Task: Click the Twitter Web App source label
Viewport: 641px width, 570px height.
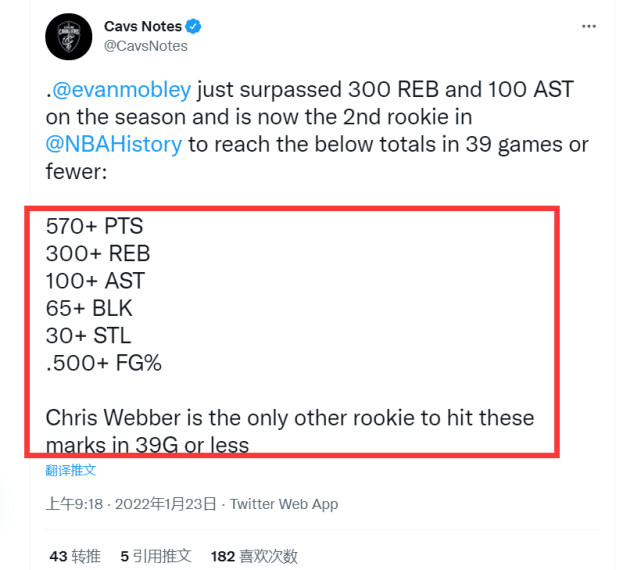Action: click(x=284, y=504)
